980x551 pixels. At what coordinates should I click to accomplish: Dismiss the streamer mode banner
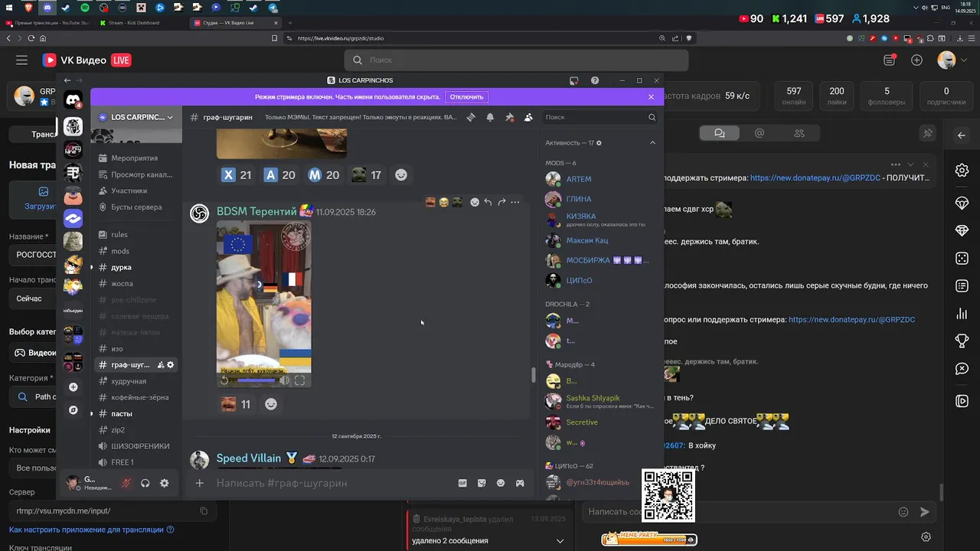pos(651,97)
